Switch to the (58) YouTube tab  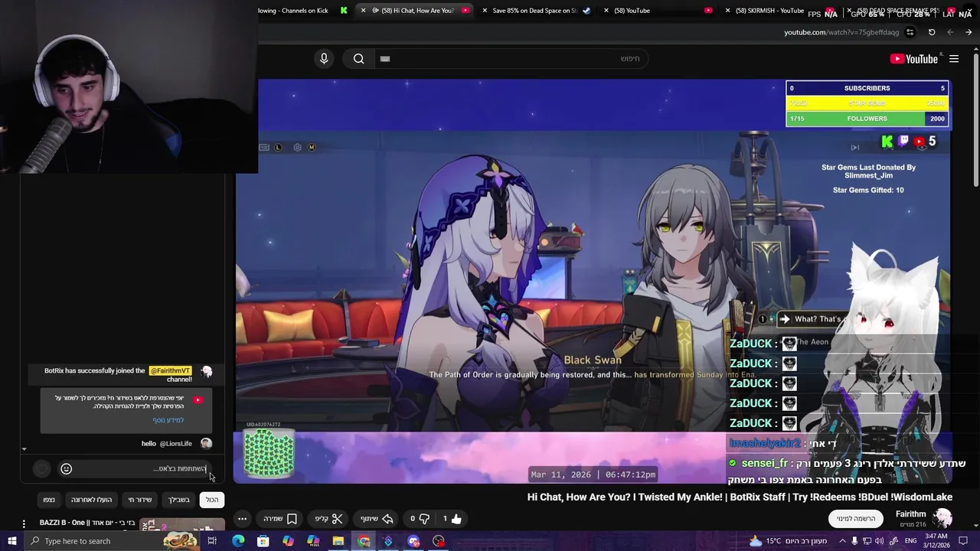(x=658, y=11)
